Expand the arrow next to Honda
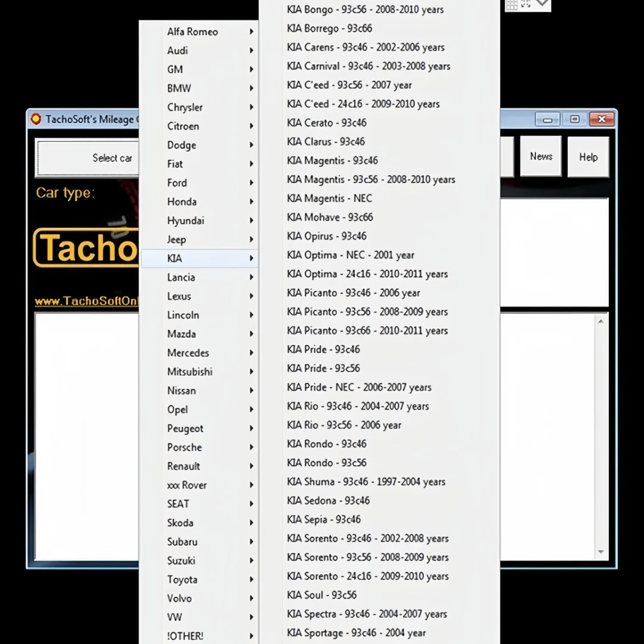 point(252,202)
